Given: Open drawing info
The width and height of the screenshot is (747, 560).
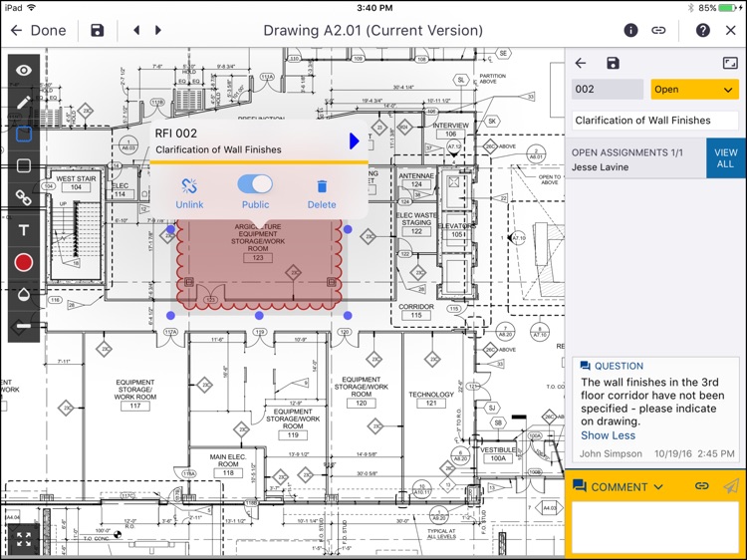Looking at the screenshot, I should point(630,31).
